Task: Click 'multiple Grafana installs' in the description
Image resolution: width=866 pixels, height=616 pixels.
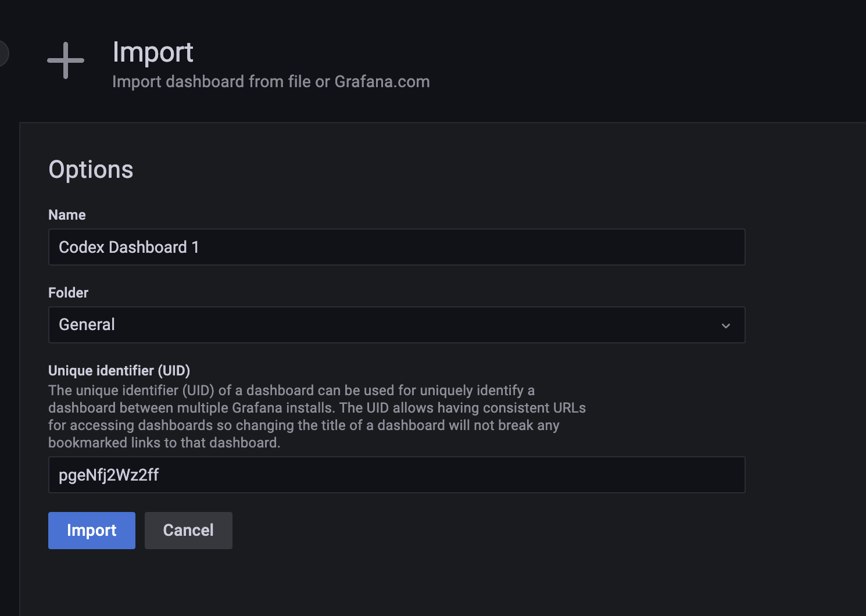Action: coord(255,408)
